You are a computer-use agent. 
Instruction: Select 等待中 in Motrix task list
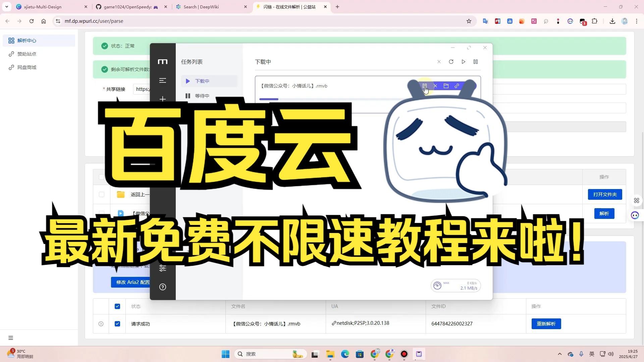209,96
